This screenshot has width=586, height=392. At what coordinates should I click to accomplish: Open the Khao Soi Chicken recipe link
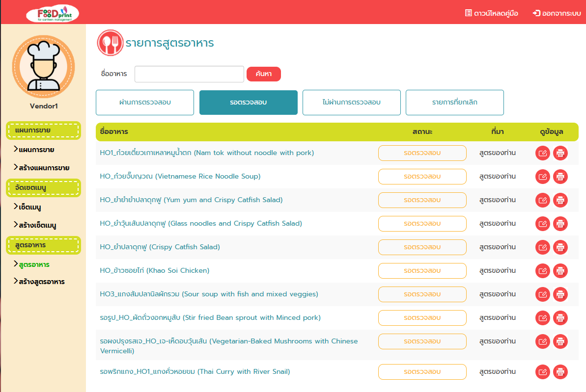(x=155, y=270)
